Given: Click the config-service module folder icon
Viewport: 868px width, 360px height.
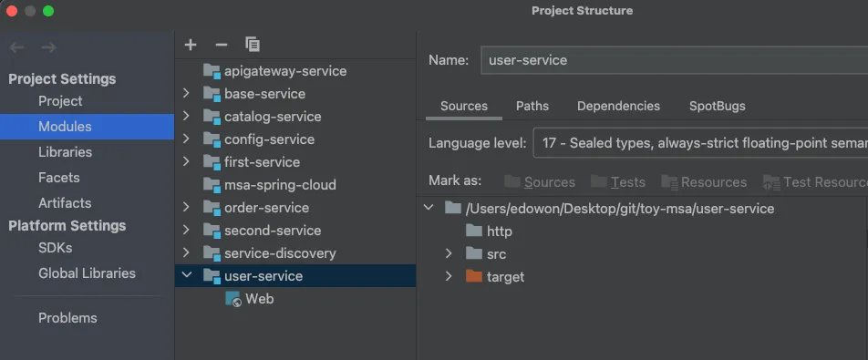Looking at the screenshot, I should pyautogui.click(x=212, y=139).
